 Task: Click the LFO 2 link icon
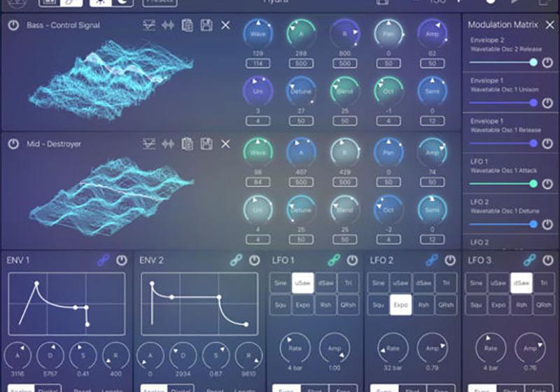(432, 260)
